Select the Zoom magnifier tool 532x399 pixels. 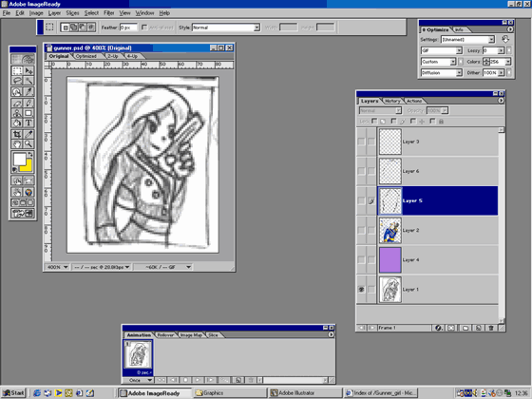tap(28, 144)
